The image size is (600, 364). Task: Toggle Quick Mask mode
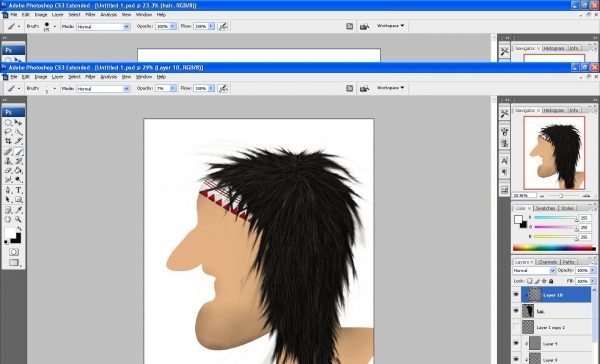coord(14,252)
